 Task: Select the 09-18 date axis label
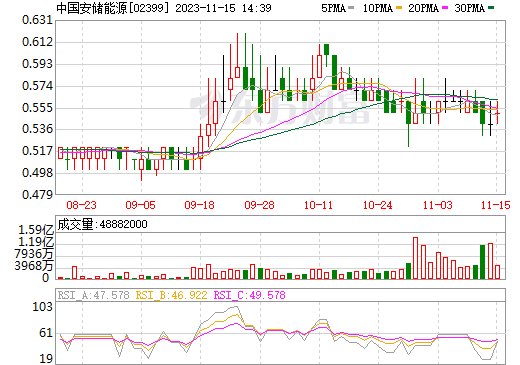pyautogui.click(x=200, y=205)
